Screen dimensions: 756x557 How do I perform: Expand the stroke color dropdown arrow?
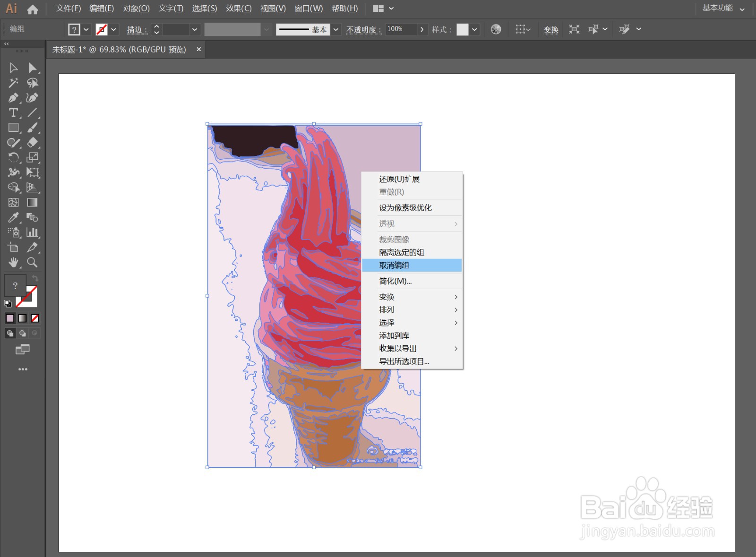click(114, 29)
